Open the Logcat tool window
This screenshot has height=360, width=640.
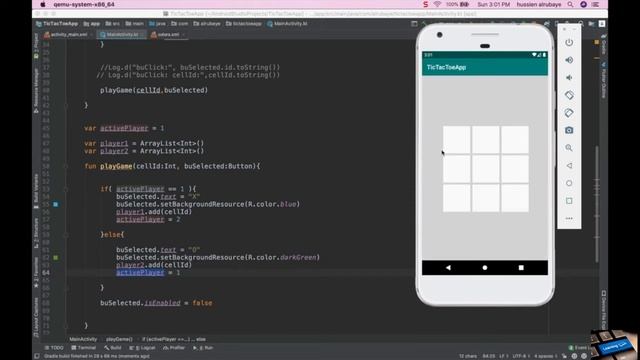[x=142, y=348]
